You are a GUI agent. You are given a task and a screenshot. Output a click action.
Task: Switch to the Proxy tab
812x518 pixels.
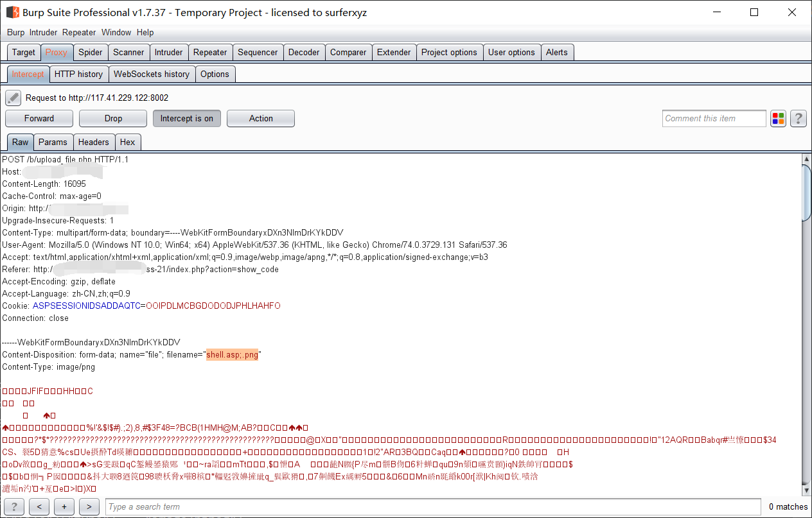coord(57,53)
